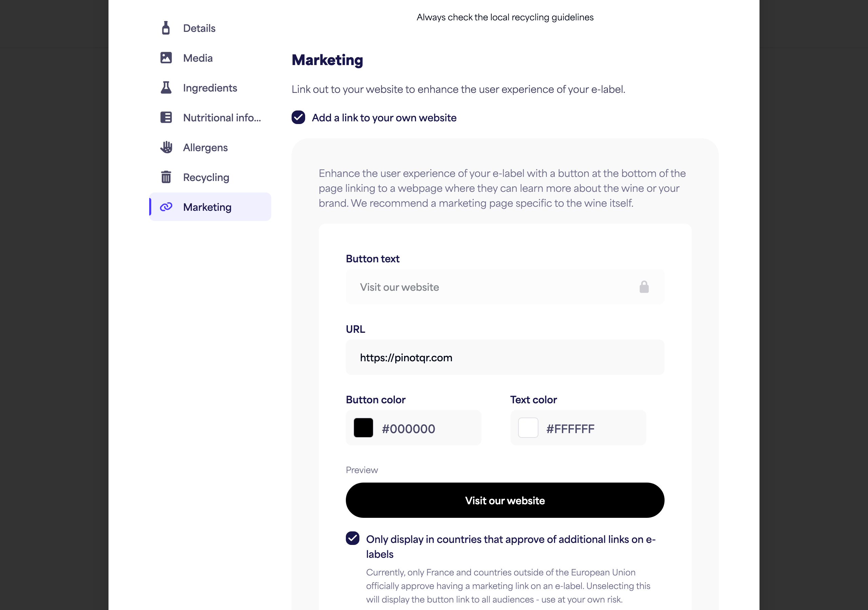Click the Media picture icon

pyautogui.click(x=166, y=58)
